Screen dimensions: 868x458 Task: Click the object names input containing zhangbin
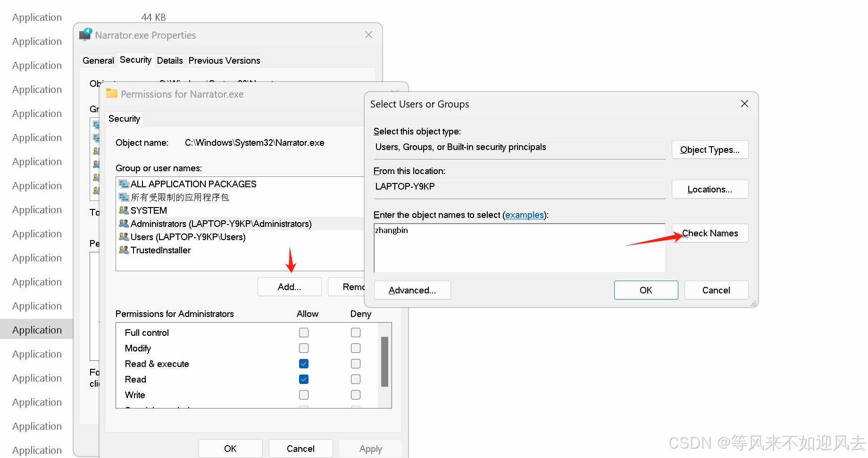519,248
